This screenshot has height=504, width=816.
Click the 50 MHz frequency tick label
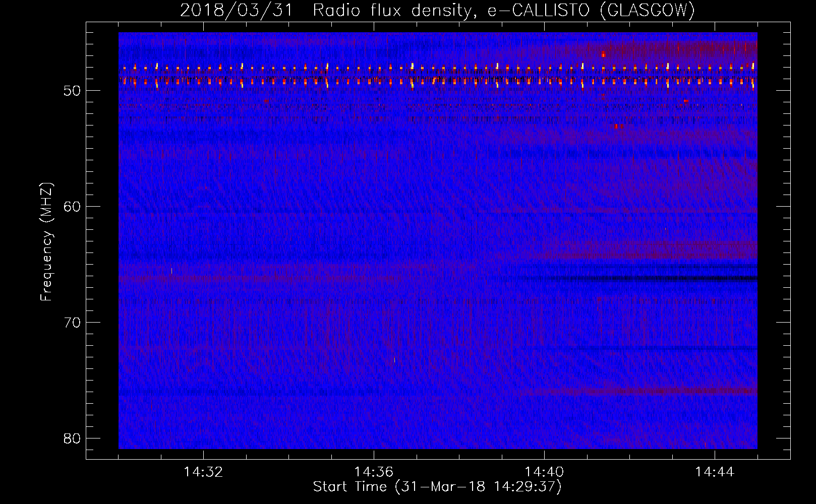tap(72, 91)
